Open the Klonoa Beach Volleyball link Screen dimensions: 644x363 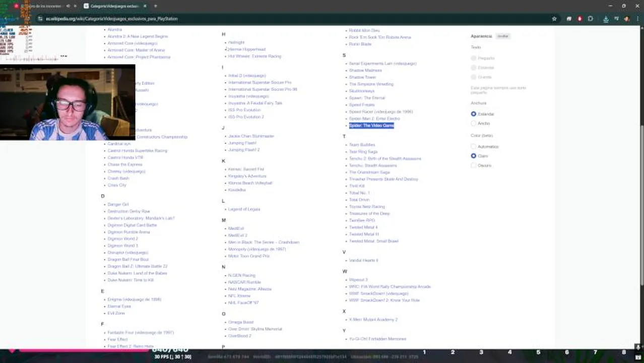pos(250,183)
